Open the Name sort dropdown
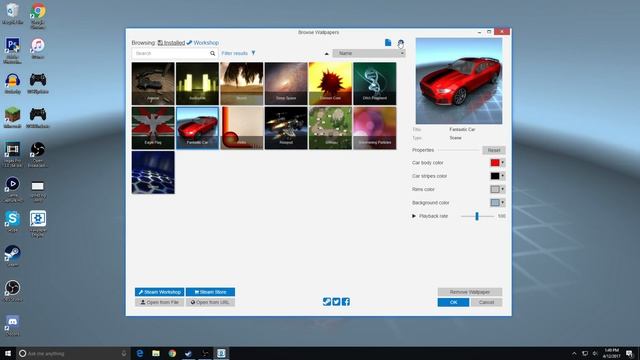 (369, 53)
